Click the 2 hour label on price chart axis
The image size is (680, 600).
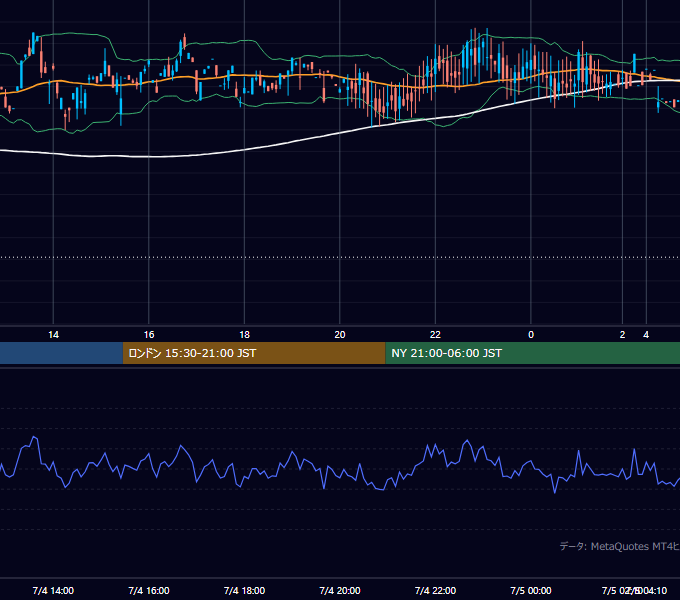pyautogui.click(x=622, y=335)
